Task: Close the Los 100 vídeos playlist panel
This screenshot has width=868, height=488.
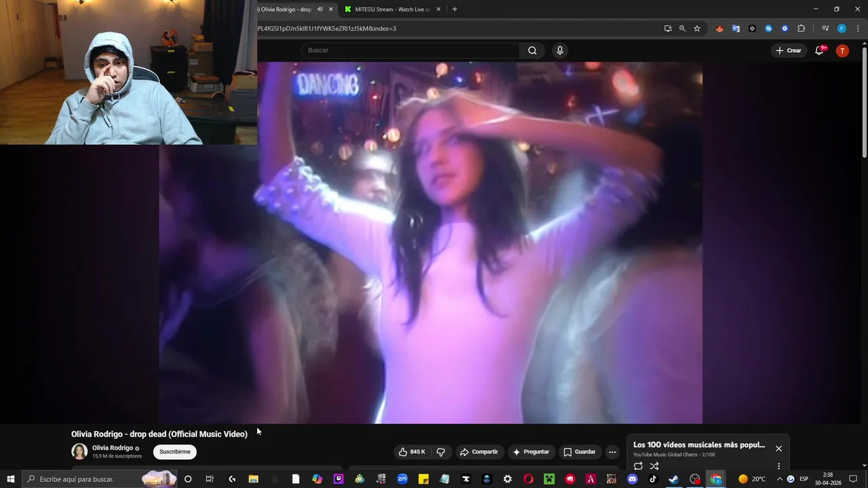Action: 778,448
